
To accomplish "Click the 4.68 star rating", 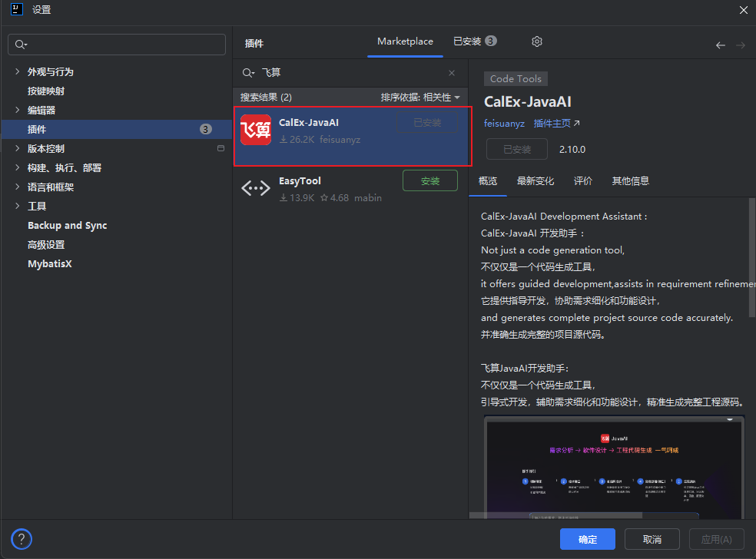I will (x=334, y=197).
